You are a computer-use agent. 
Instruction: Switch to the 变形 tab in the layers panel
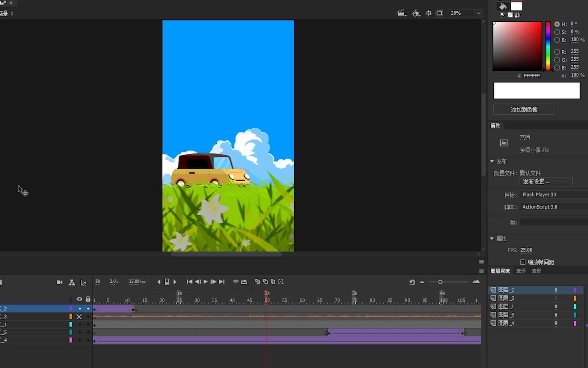[x=520, y=270]
